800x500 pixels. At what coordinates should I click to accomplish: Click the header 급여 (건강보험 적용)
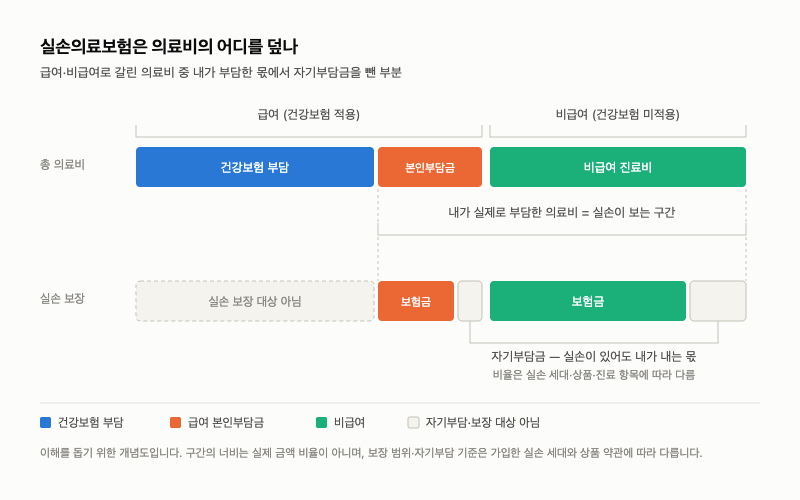(309, 114)
